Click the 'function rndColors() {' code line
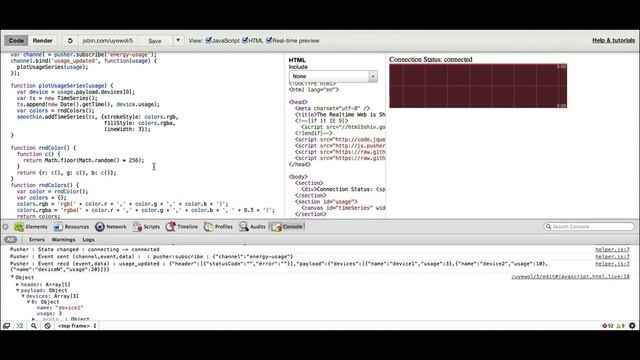The image size is (640, 360). tap(45, 185)
